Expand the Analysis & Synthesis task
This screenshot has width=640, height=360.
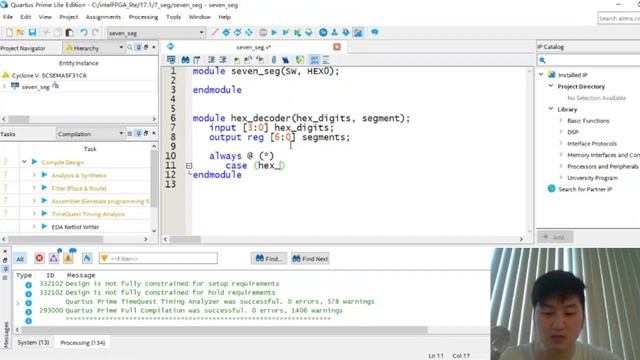pyautogui.click(x=34, y=175)
